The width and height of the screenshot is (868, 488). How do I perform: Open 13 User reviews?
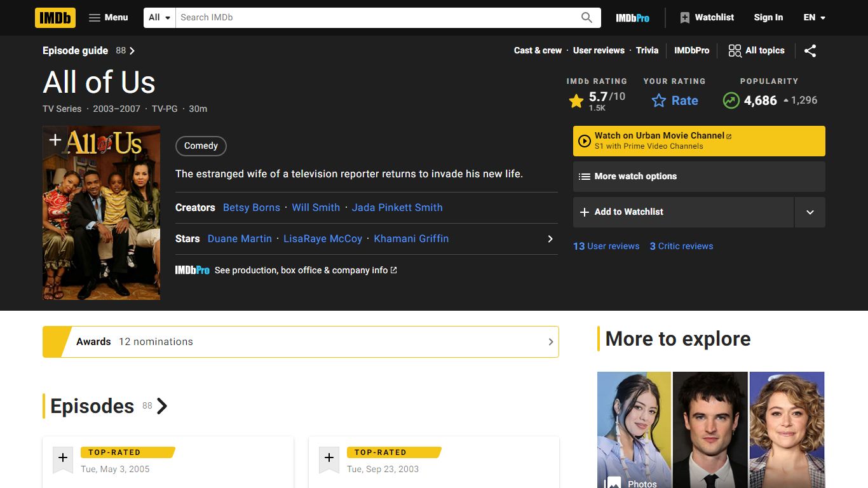point(606,247)
